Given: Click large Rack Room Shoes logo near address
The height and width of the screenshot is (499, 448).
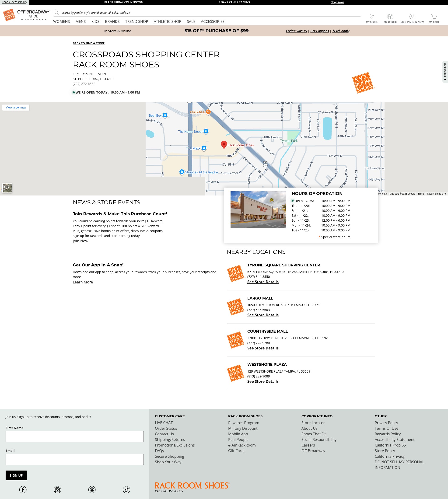Looking at the screenshot, I should (363, 83).
